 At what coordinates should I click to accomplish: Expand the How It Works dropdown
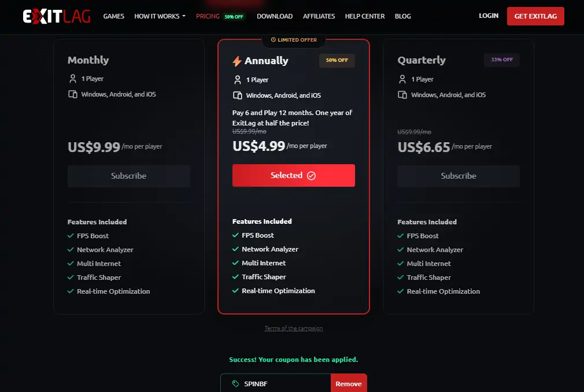[x=160, y=16]
